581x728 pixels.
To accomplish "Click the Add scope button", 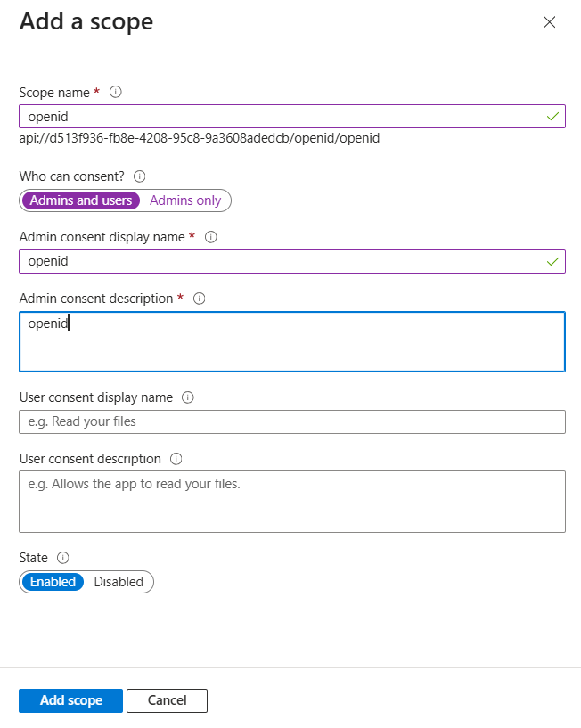I will [x=70, y=700].
